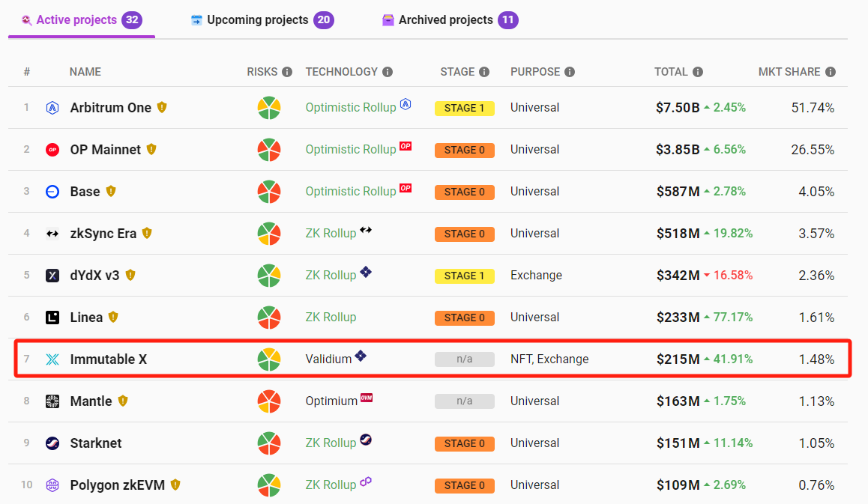Viewport: 868px width, 504px height.
Task: Click the warning shield beside Polygon zkEVM
Action: 175,485
